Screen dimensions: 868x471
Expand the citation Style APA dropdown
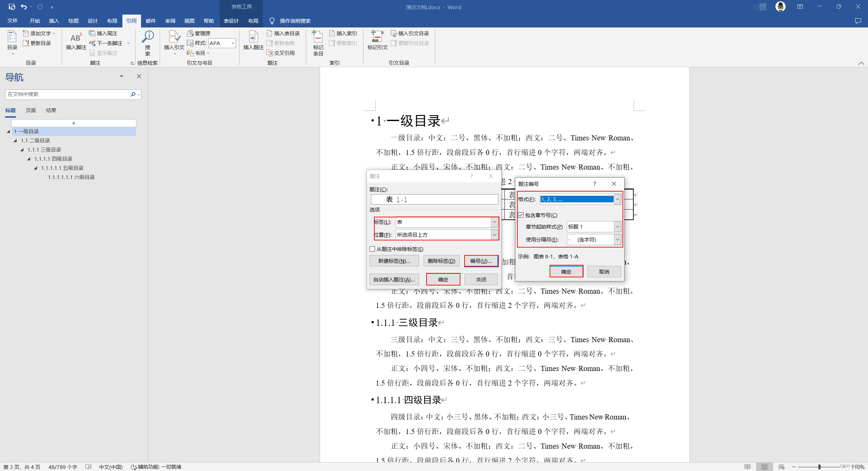(x=233, y=43)
